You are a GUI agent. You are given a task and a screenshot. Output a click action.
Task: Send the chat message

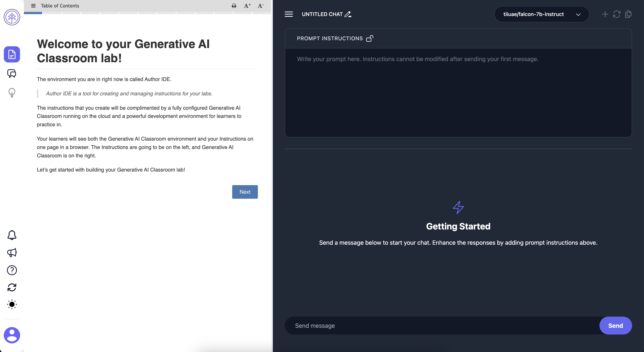click(615, 326)
